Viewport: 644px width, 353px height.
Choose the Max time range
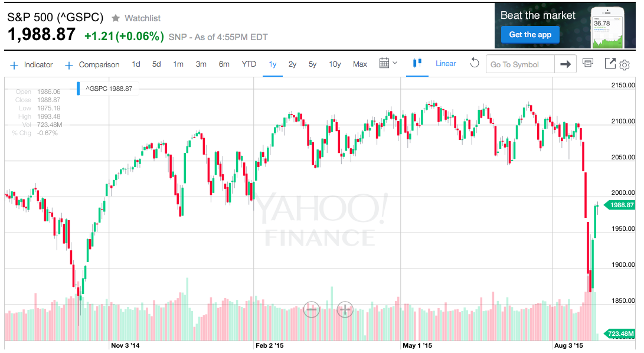[x=360, y=64]
